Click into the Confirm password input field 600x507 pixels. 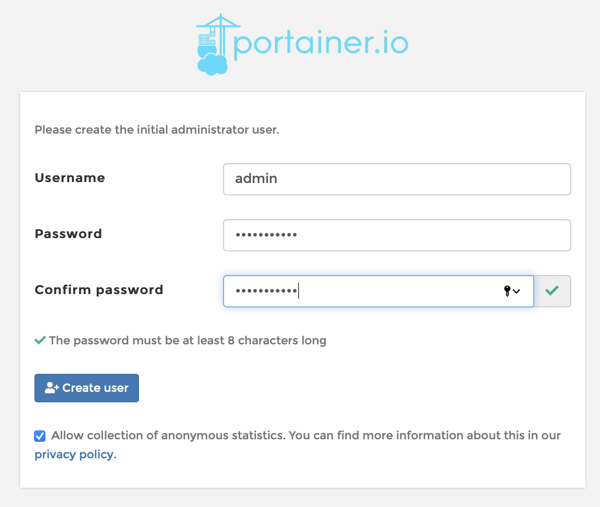click(378, 291)
